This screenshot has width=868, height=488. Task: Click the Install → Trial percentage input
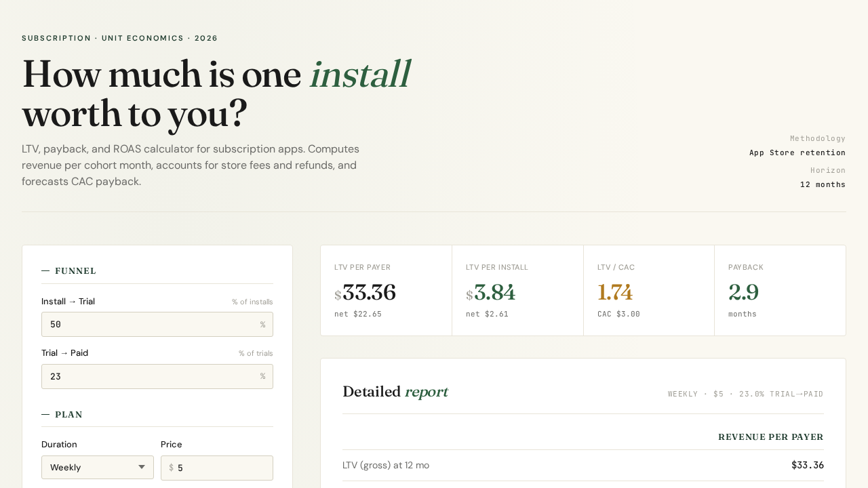tap(157, 325)
